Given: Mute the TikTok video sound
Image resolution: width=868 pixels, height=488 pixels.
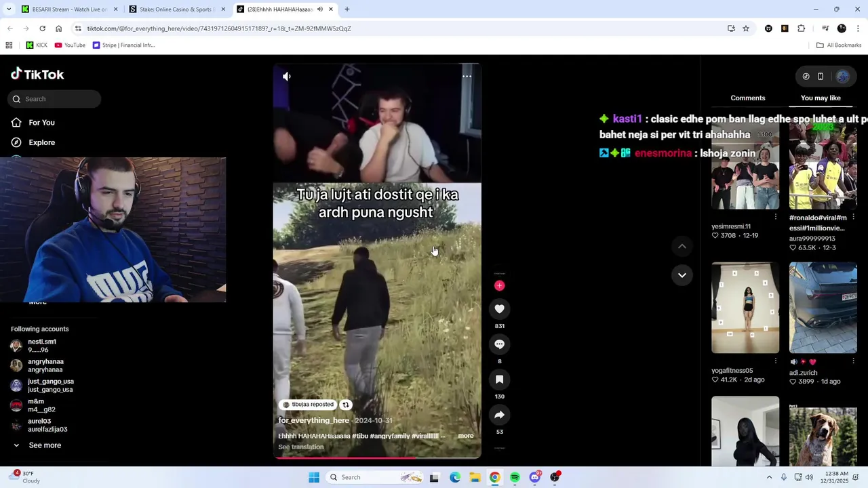Looking at the screenshot, I should tap(287, 77).
